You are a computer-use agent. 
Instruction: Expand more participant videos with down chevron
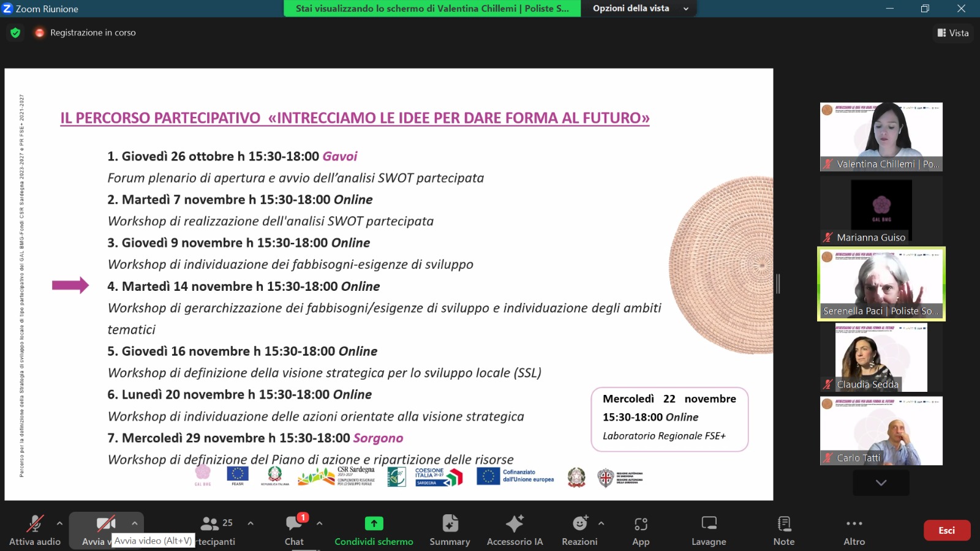point(881,483)
